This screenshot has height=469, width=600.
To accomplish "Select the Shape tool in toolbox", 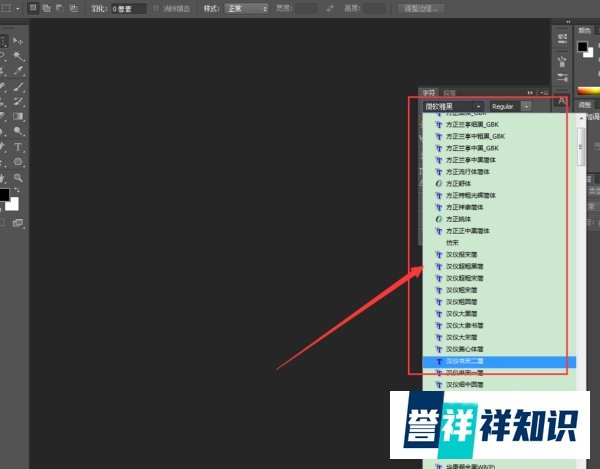I will (x=18, y=162).
